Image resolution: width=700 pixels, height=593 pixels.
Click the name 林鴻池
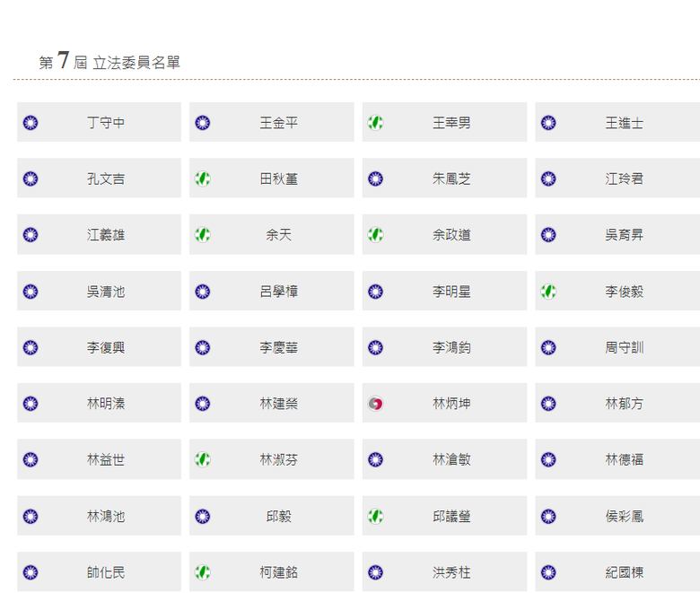click(x=106, y=517)
